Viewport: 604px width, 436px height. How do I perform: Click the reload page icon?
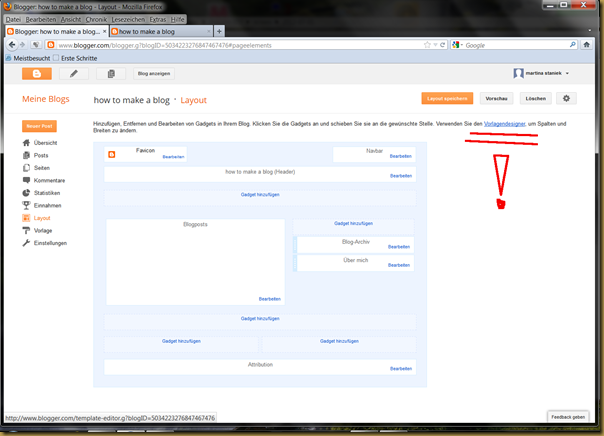coord(443,45)
